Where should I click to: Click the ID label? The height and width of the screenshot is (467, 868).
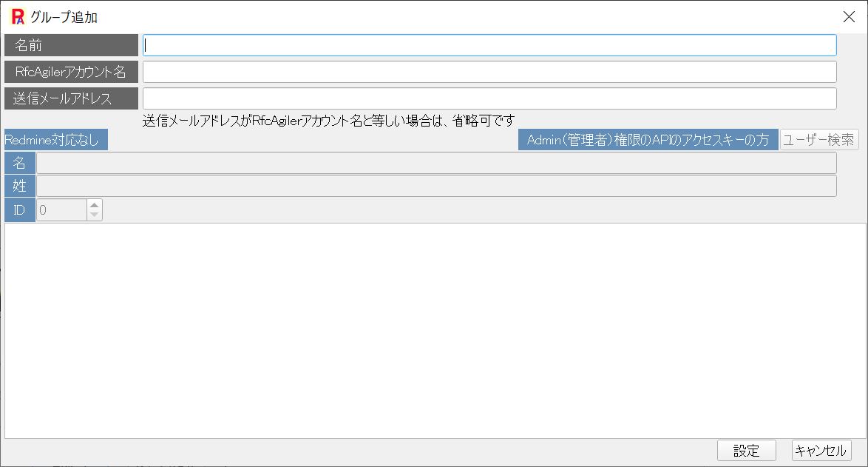point(19,210)
